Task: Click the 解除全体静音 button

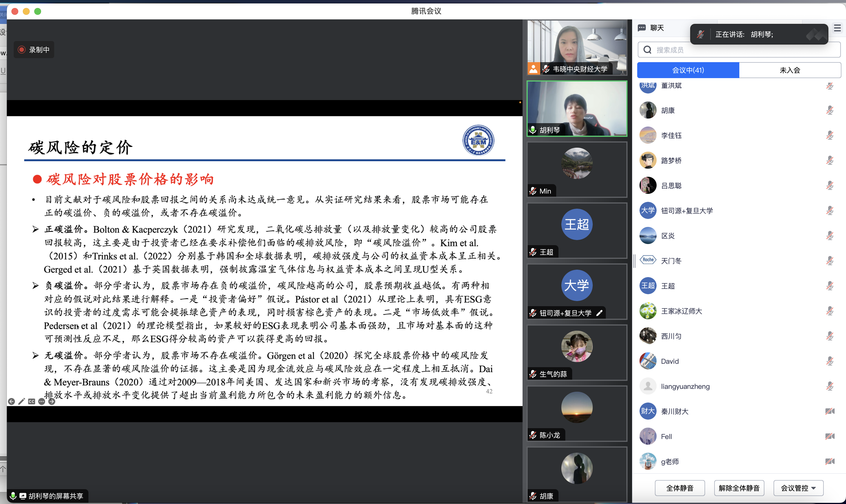Action: pos(739,488)
